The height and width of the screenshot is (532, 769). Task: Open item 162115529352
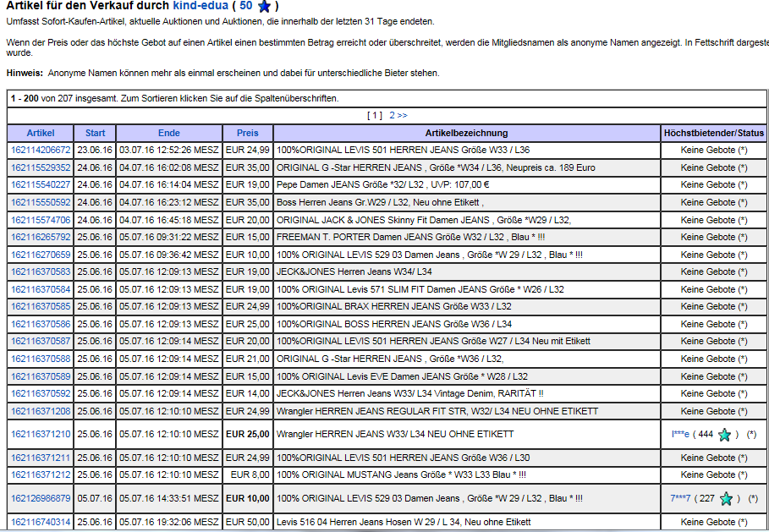pyautogui.click(x=41, y=167)
